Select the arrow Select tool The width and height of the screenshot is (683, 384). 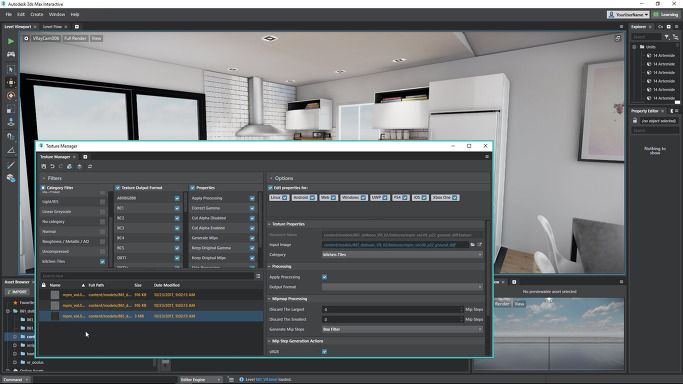coord(11,69)
